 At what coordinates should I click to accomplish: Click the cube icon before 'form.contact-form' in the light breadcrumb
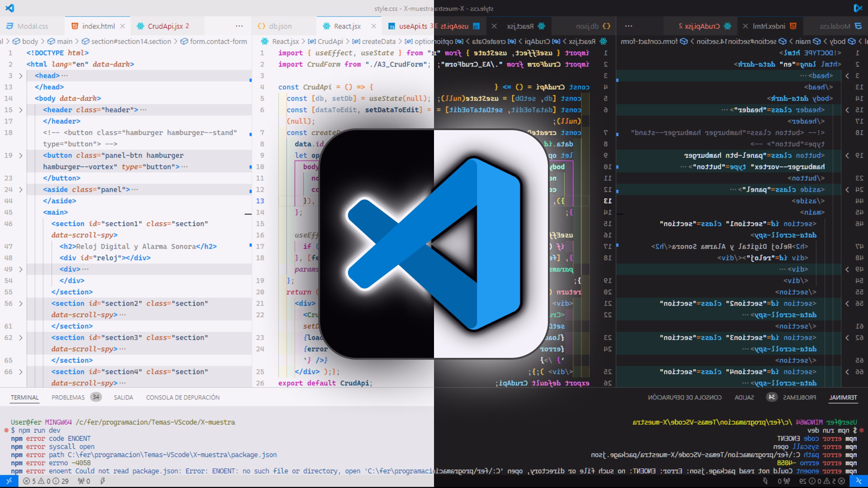184,42
